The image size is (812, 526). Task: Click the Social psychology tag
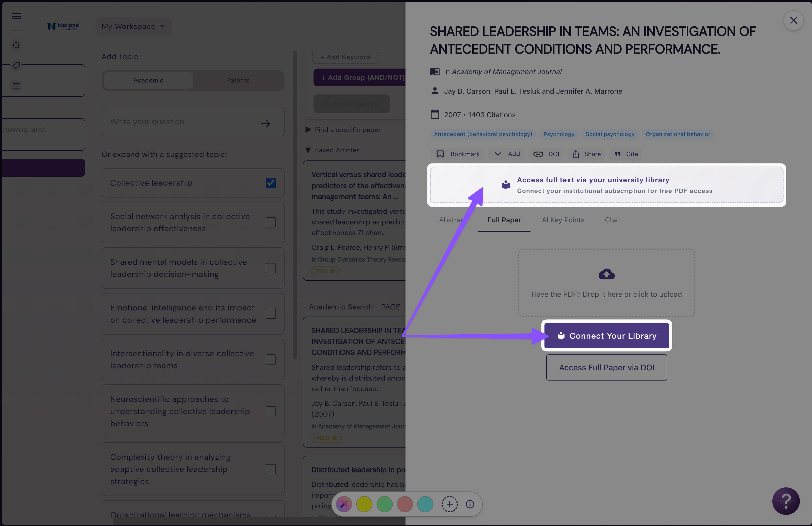point(610,134)
